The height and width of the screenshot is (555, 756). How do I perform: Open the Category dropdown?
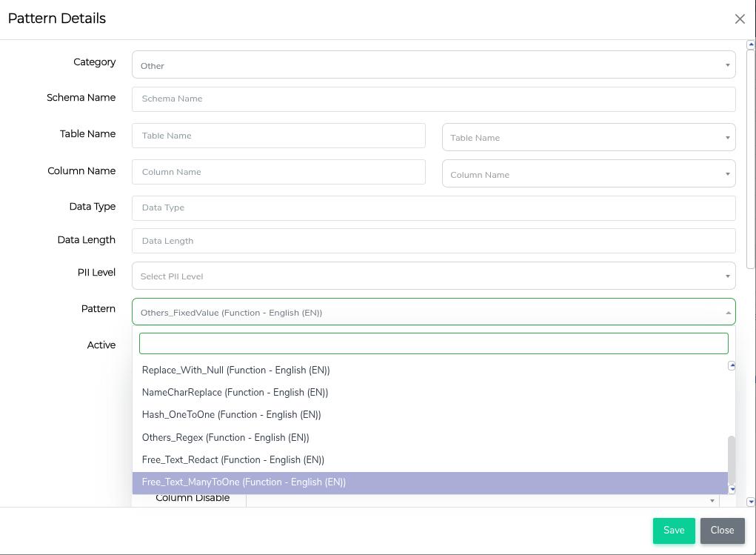(433, 65)
